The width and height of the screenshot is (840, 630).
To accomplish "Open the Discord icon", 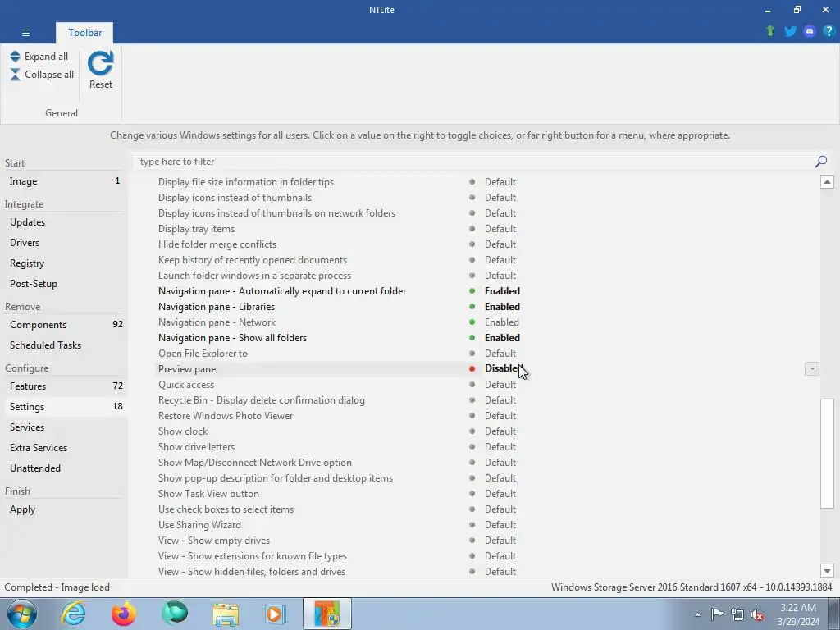I will pyautogui.click(x=810, y=31).
